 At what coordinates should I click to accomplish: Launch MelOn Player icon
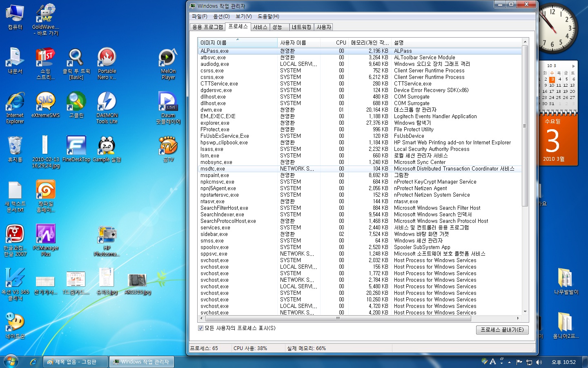[168, 64]
